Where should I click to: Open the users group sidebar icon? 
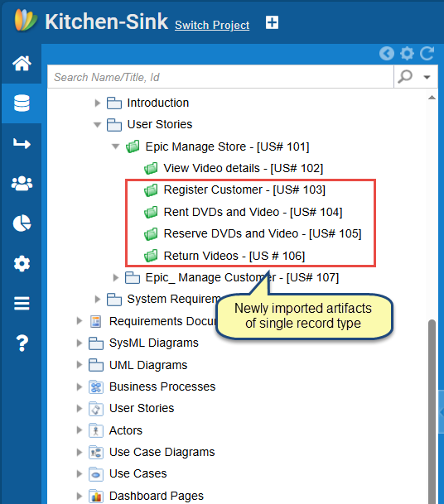coord(22,184)
